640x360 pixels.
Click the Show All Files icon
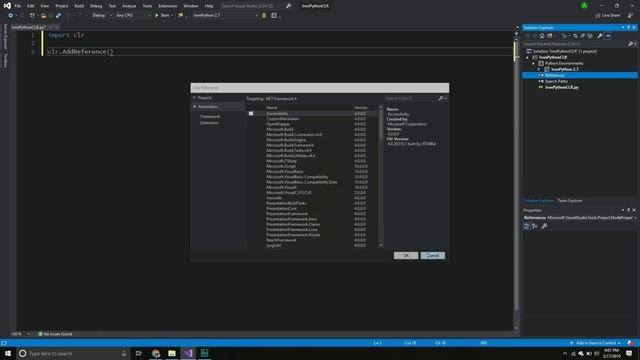click(x=590, y=36)
